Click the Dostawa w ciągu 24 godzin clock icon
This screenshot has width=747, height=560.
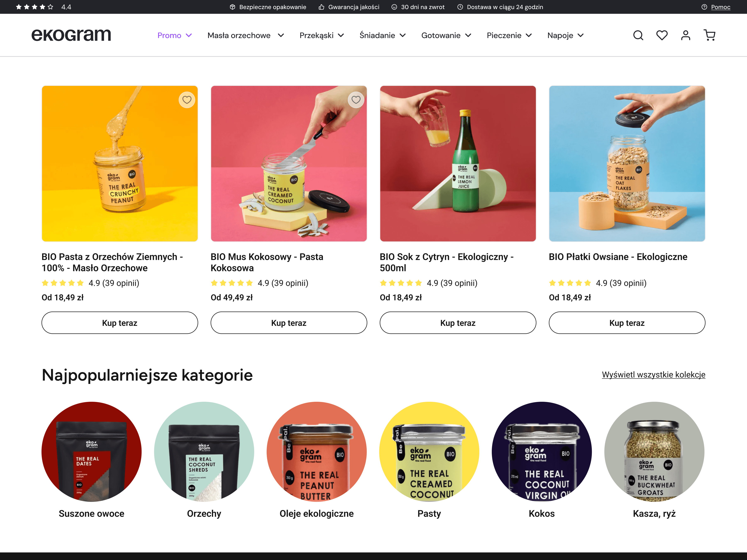pyautogui.click(x=460, y=7)
